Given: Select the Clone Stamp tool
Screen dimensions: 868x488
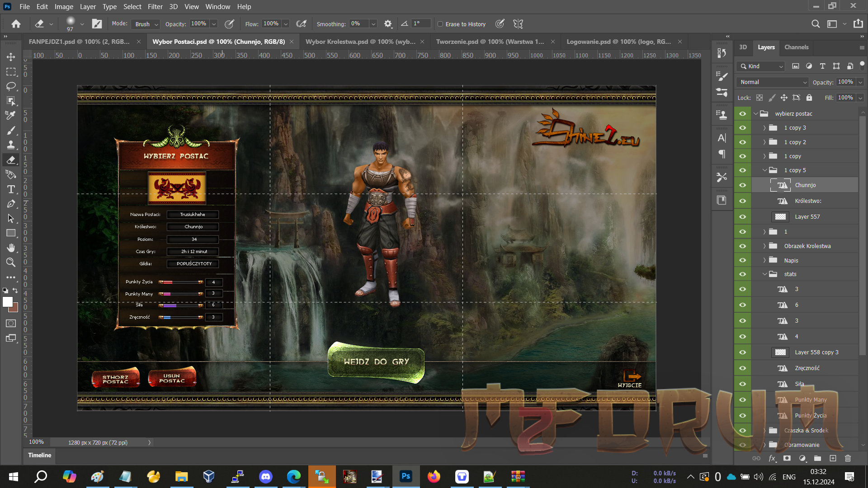Looking at the screenshot, I should coord(11,145).
